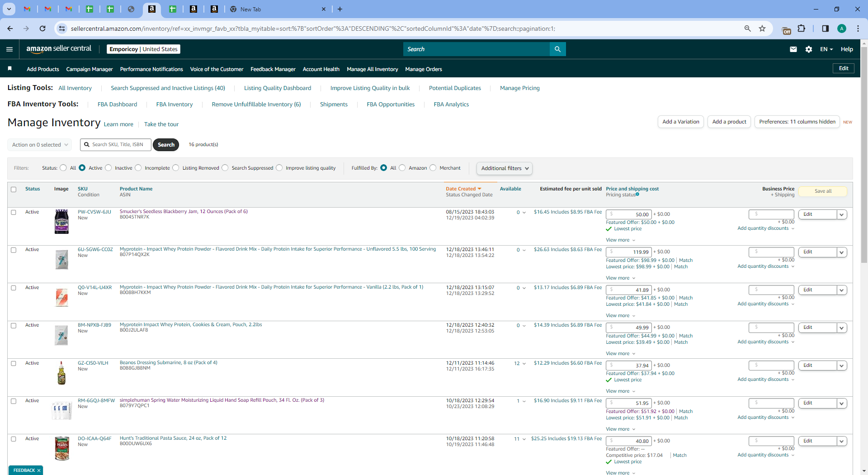Click Hunt's Pasta Sauce product image
868x475 pixels.
tap(62, 448)
